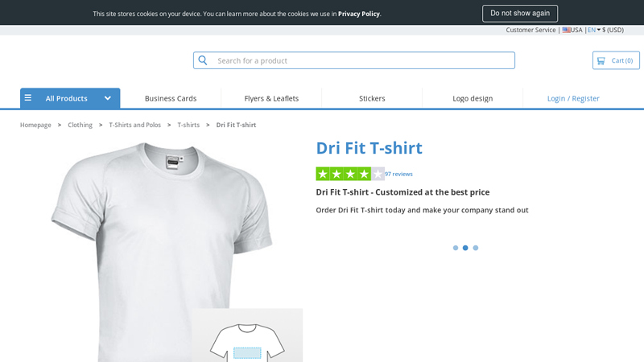Click the green star rating badge
This screenshot has height=362, width=644.
point(350,174)
